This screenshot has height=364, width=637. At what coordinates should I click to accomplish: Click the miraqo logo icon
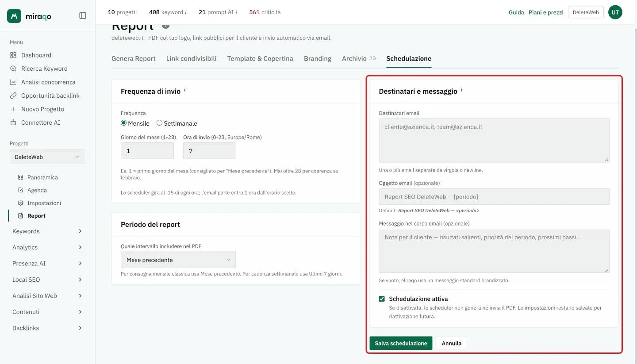pyautogui.click(x=14, y=16)
